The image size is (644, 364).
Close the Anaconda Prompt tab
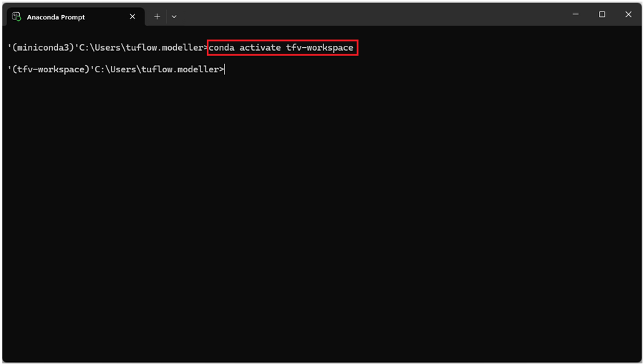pos(132,16)
